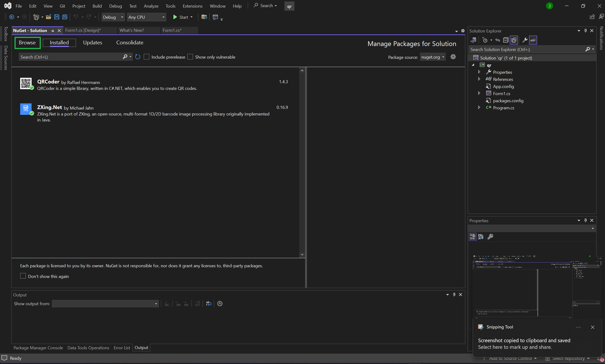
Task: Collapse the qr project node
Action: (x=473, y=65)
